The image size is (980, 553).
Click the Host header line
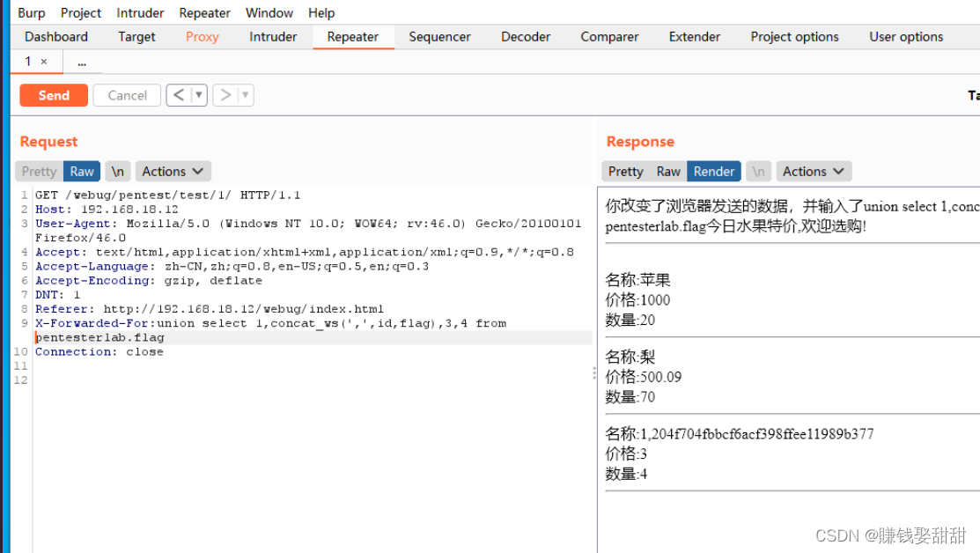107,210
